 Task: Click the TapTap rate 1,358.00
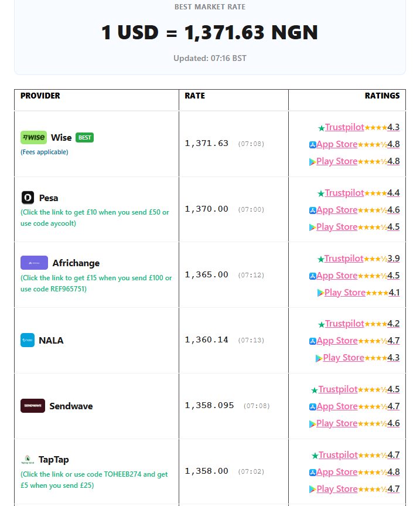[207, 471]
